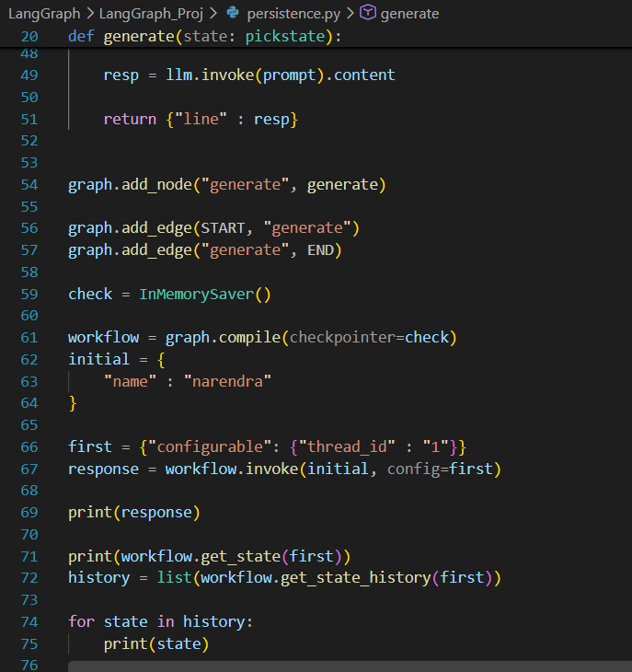Click history identifier on line 74
The image size is (632, 672).
(214, 622)
